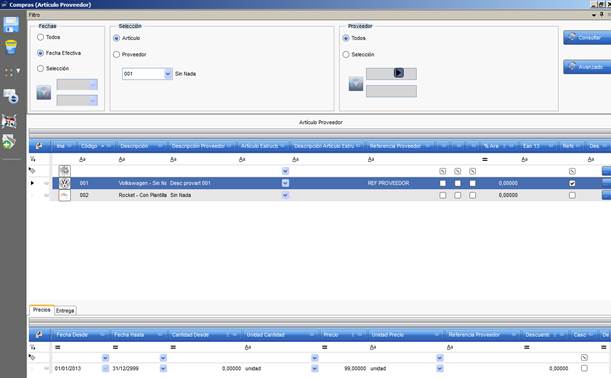Click the Fecha Desde column header
Screen dimensions: 611x378
coord(81,334)
